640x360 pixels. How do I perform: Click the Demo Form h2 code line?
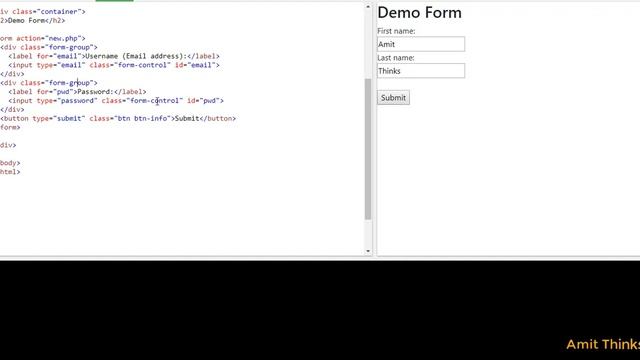tap(33, 21)
